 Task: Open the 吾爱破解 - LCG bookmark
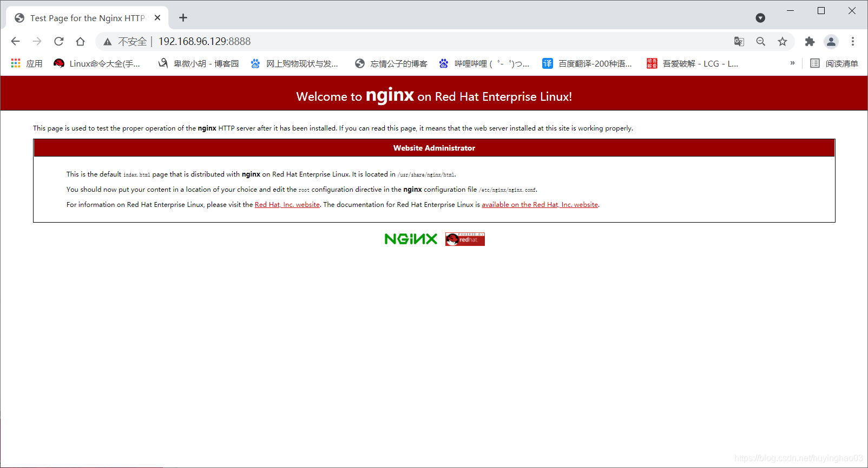tap(693, 63)
